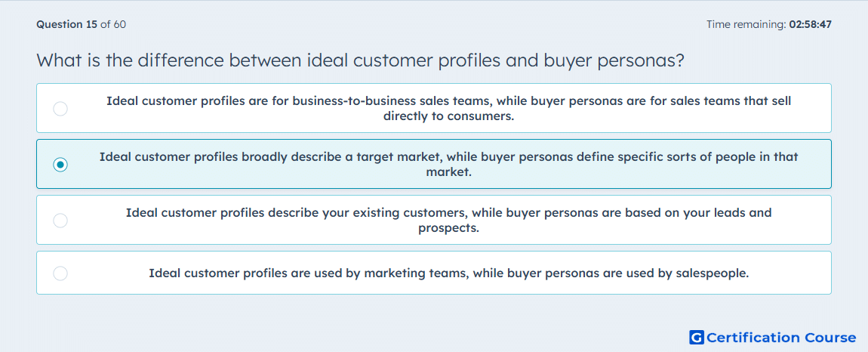Click the answer card about leads and prospects

coord(434,220)
